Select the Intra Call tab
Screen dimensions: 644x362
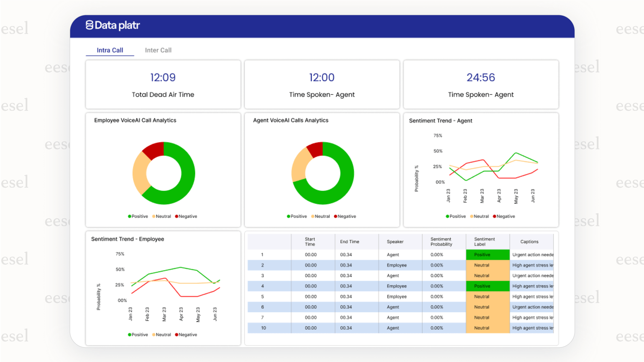point(110,50)
